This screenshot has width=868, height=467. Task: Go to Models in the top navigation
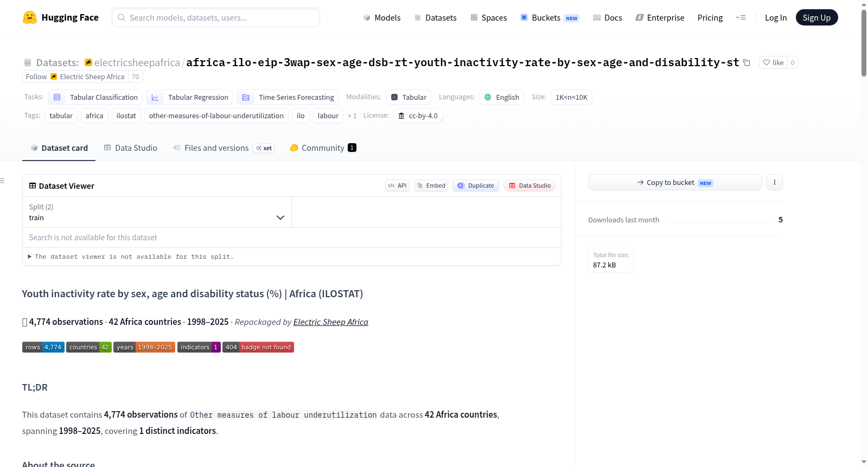click(x=382, y=17)
